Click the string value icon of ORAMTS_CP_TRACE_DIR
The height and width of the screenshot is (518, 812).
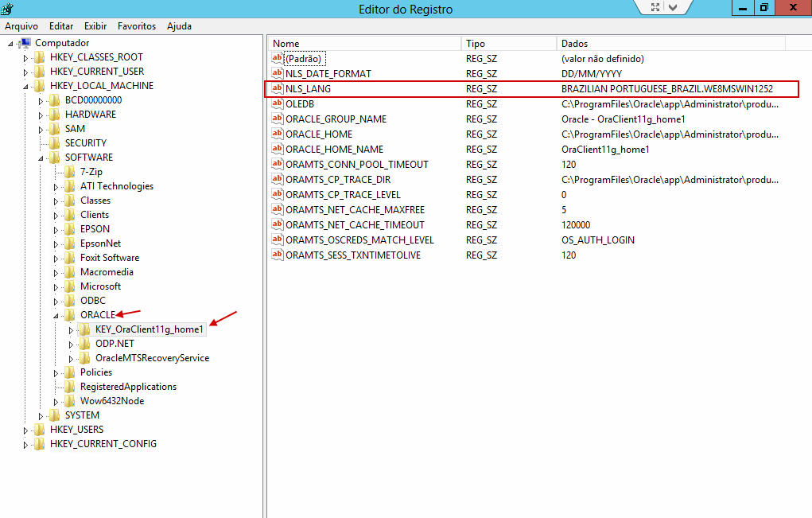(278, 179)
